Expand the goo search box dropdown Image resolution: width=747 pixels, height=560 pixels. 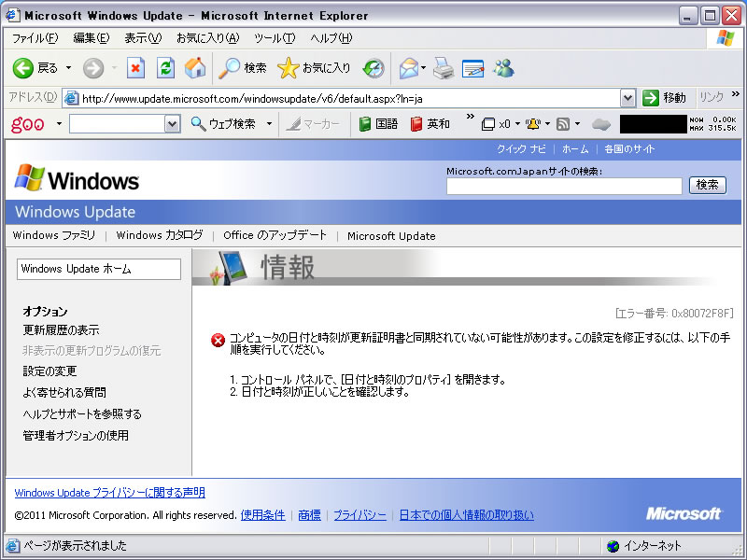click(x=173, y=124)
